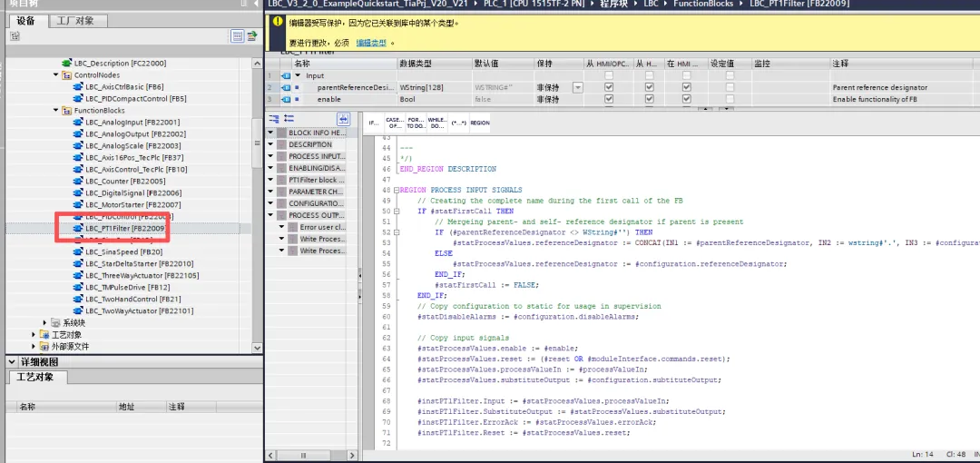This screenshot has height=463, width=980.
Task: Toggle 在 HMI checkbox for enable row
Action: click(x=687, y=99)
